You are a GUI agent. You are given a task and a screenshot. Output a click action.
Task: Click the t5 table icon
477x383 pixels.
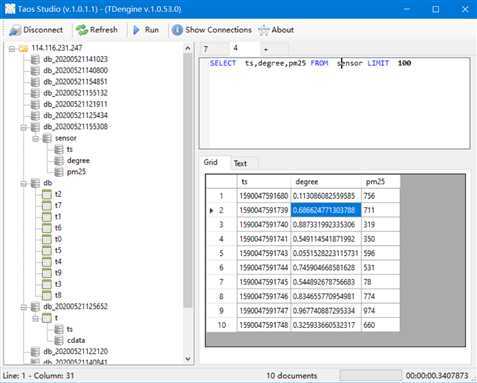(x=47, y=251)
